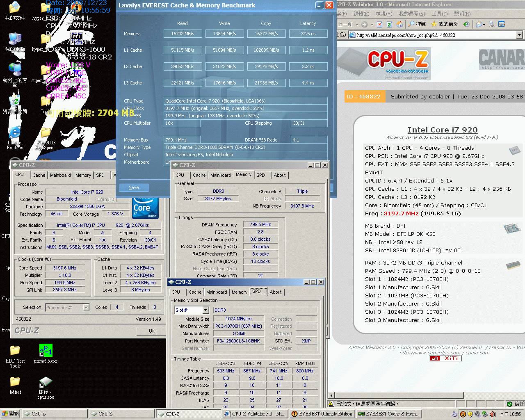The image size is (525, 420).
Task: Click Save in the EVEREST benchmark window
Action: pos(134,187)
